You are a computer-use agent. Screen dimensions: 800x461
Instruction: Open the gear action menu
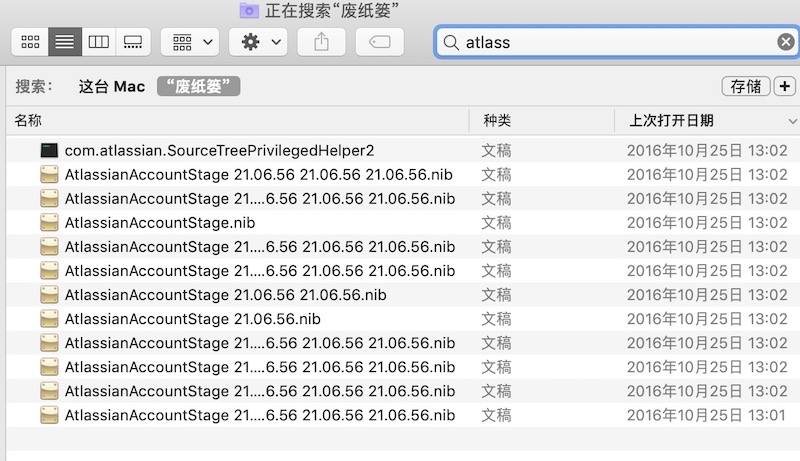258,42
